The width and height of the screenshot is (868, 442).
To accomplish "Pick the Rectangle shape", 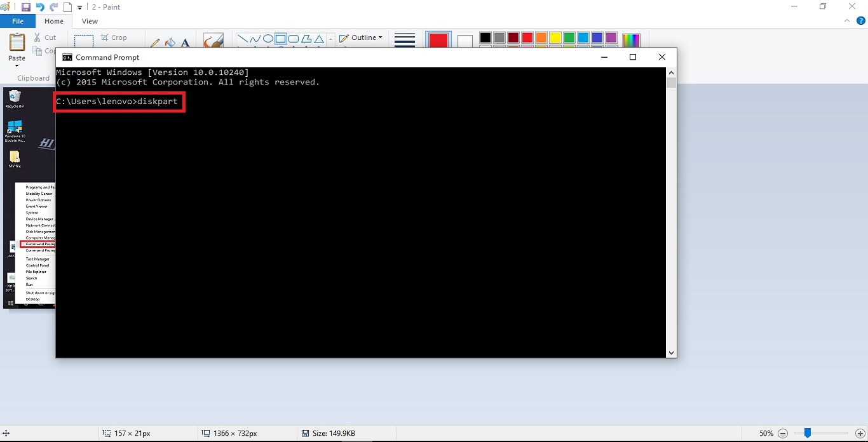I will coord(281,39).
